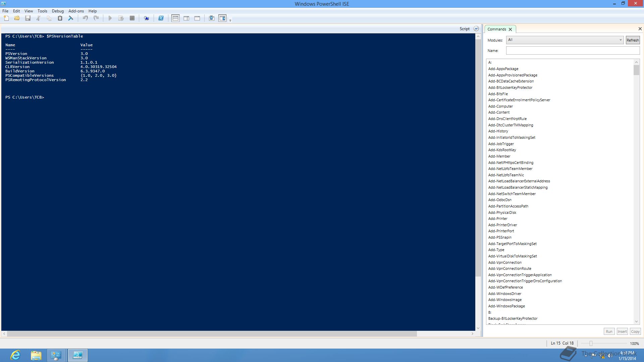Viewport: 644px width, 362px height.
Task: Focus the Name filter field
Action: tap(573, 51)
